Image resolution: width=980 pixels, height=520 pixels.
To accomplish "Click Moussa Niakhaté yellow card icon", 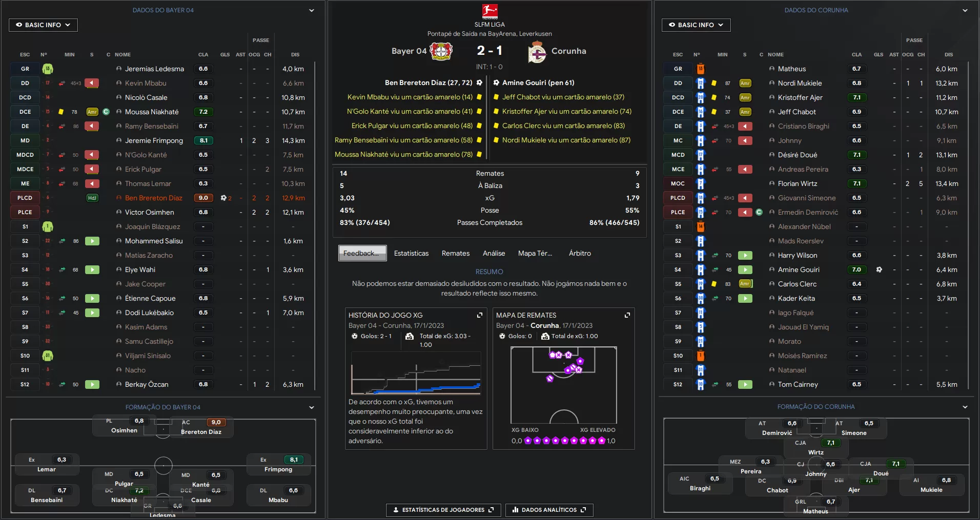I will tap(61, 112).
